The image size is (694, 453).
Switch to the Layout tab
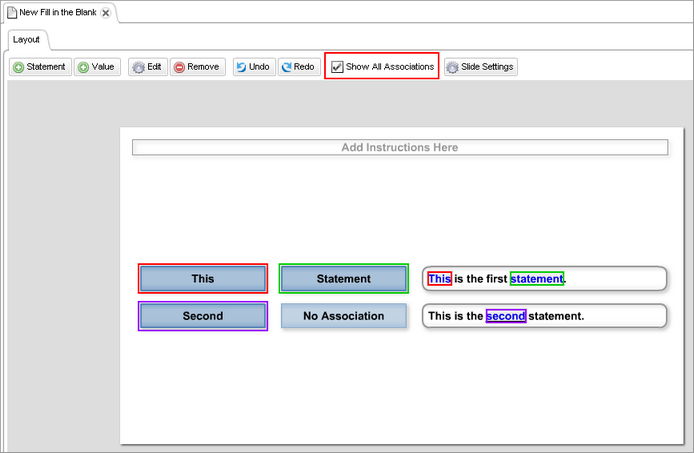click(27, 39)
